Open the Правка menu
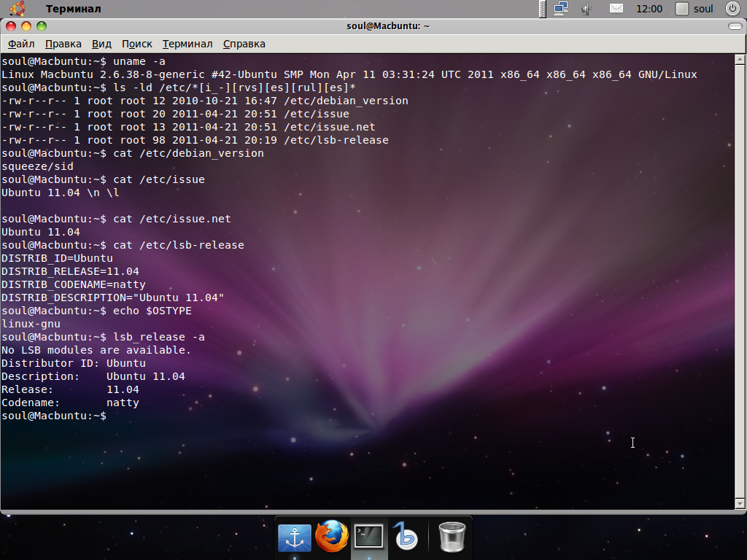 point(63,44)
